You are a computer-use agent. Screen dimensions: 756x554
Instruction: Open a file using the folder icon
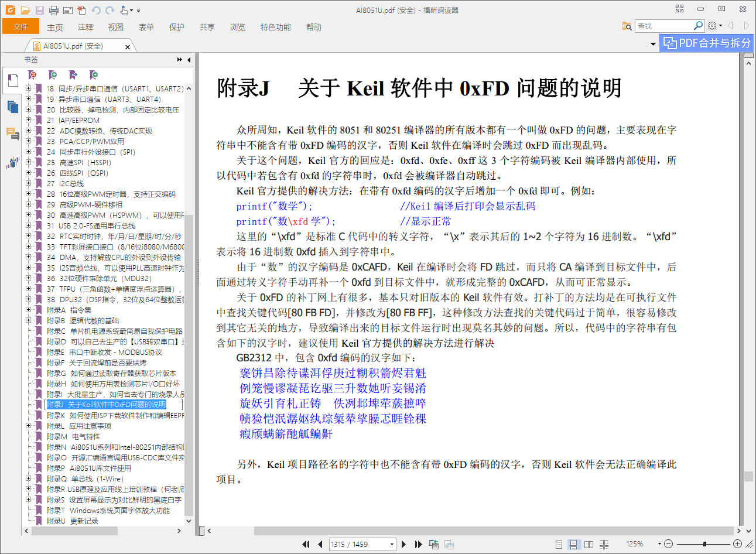click(25, 11)
